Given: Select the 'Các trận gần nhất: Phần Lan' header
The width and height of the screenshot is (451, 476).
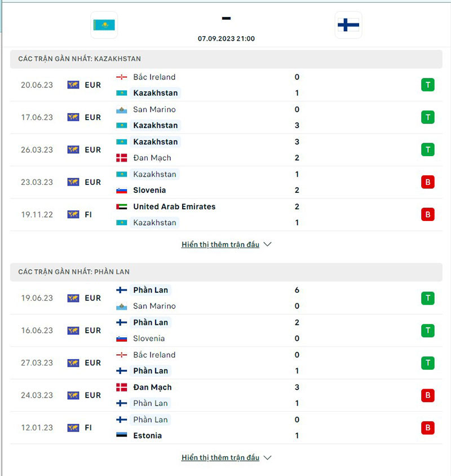Looking at the screenshot, I should click(x=74, y=272).
